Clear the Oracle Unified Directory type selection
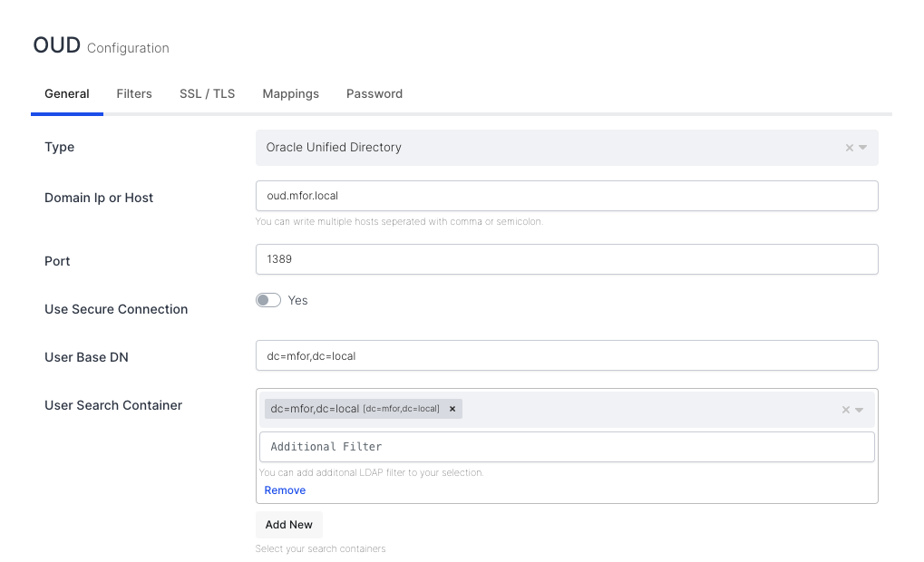 [x=849, y=147]
